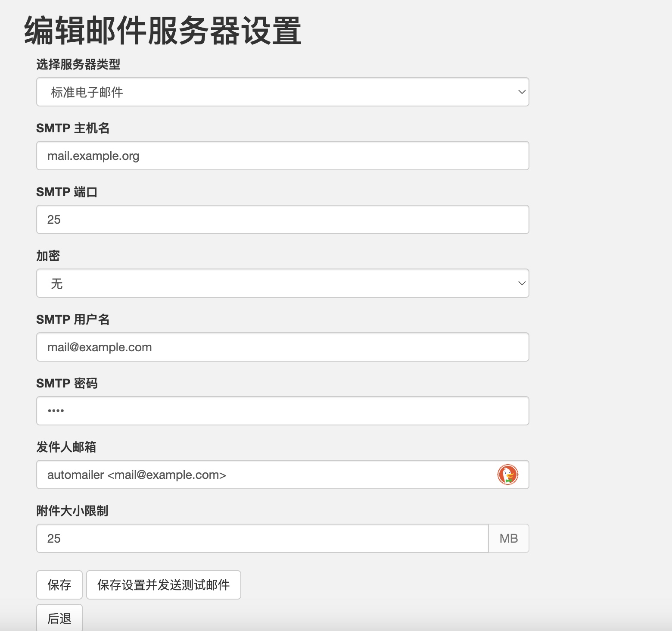Click the DuckDuckGo icon in sender email field

click(508, 475)
